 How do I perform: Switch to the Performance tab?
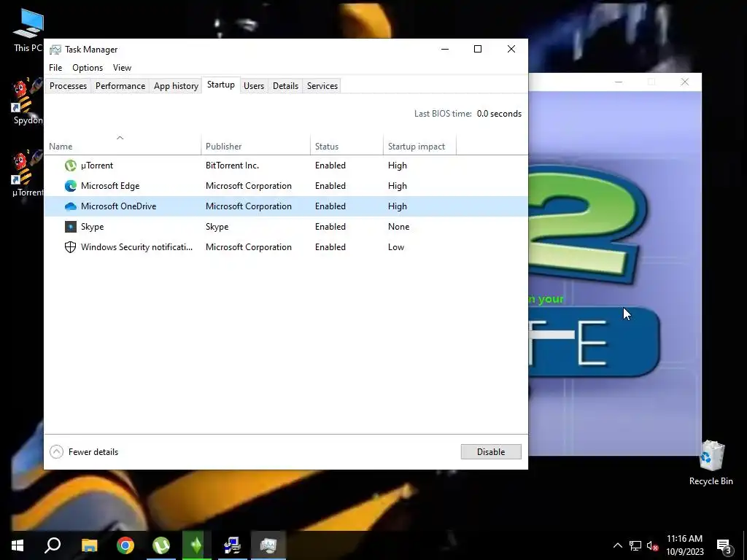pyautogui.click(x=120, y=86)
